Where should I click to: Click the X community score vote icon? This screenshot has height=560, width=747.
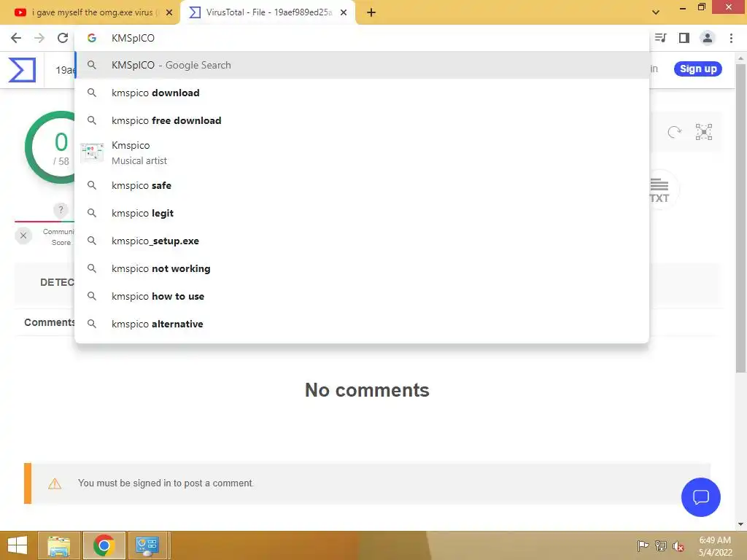23,236
